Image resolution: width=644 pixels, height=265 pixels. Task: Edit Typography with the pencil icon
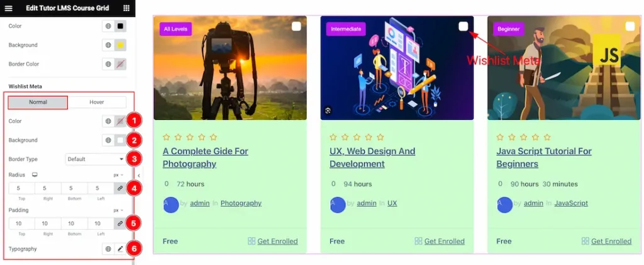120,249
